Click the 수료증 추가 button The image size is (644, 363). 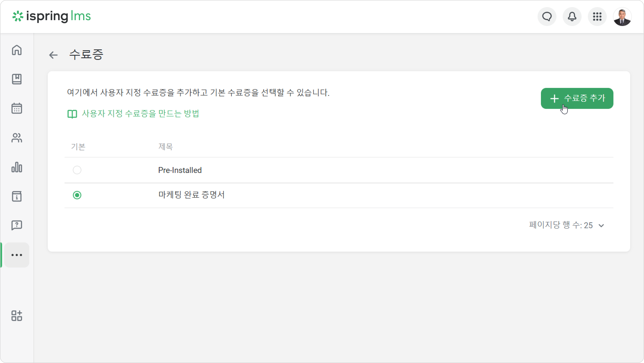pyautogui.click(x=577, y=98)
